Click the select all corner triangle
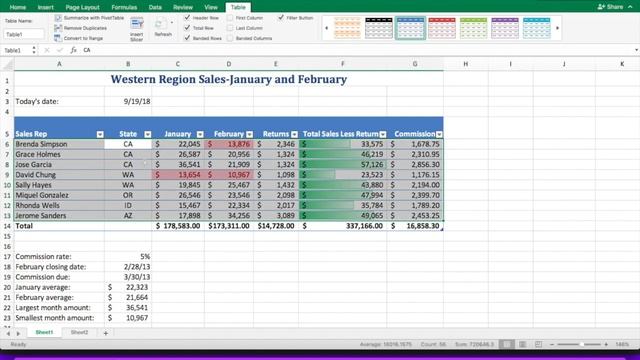Screen dimensions: 640x360 point(8,64)
